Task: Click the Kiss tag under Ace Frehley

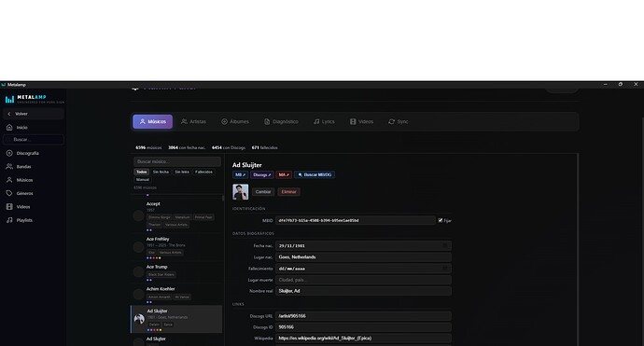Action: [151, 253]
